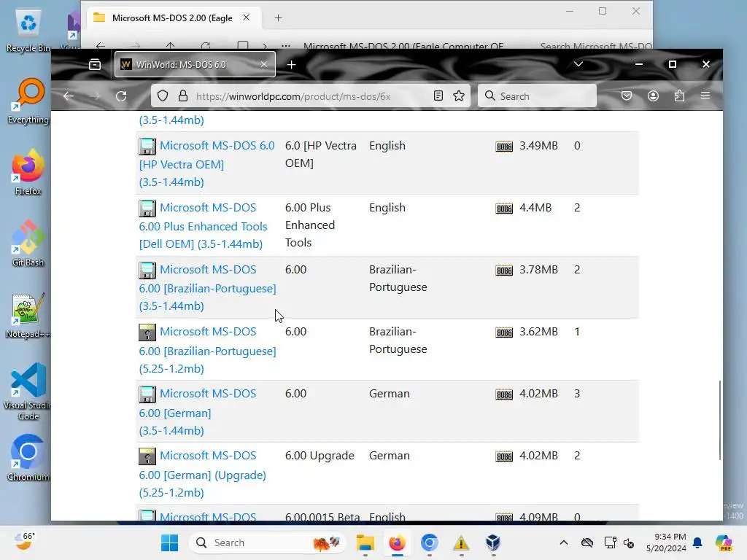
Task: Click 8086 chip icon in 4.4MB row
Action: coord(504,209)
